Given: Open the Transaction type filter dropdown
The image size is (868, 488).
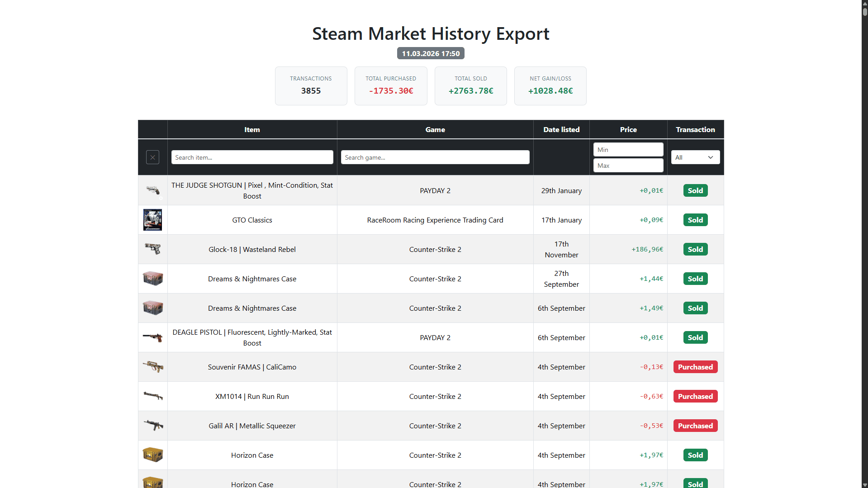Looking at the screenshot, I should pos(695,157).
